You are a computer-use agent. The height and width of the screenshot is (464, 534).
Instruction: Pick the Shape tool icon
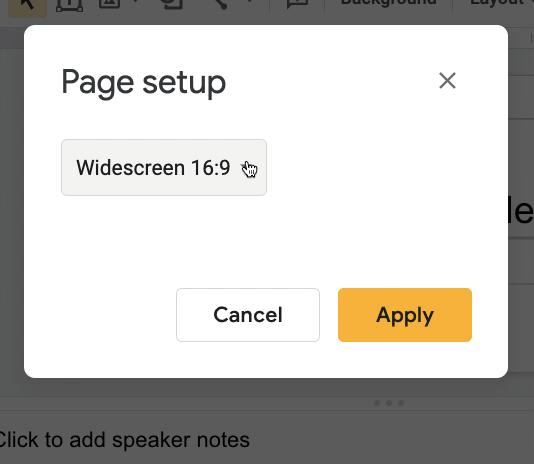171,4
